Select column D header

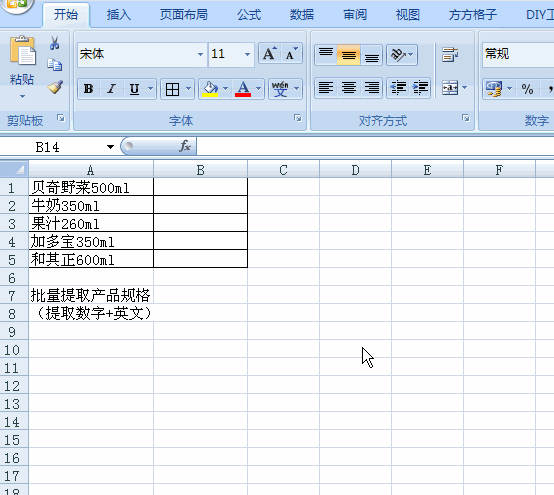pos(355,170)
